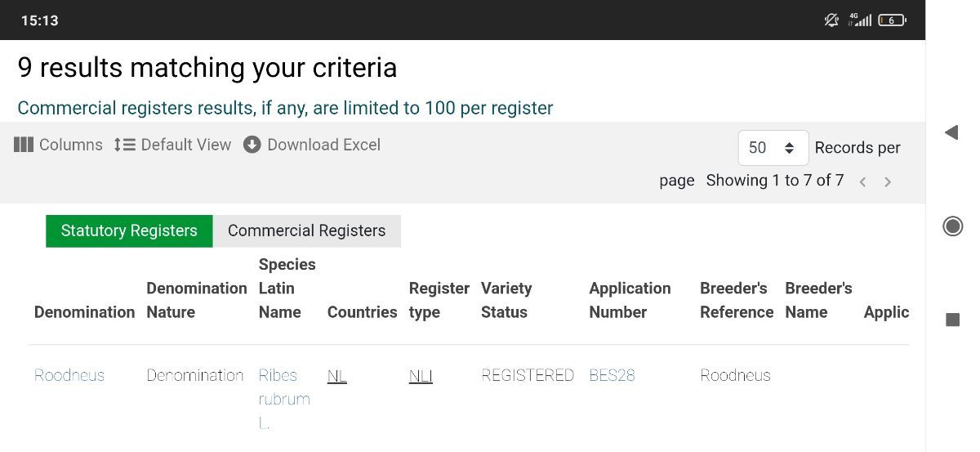This screenshot has width=980, height=452.
Task: Tap the Android back triangle button
Action: click(x=951, y=132)
